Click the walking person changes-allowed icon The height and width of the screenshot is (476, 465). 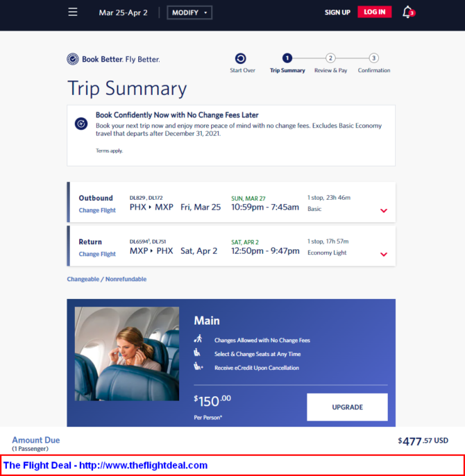[x=198, y=339]
